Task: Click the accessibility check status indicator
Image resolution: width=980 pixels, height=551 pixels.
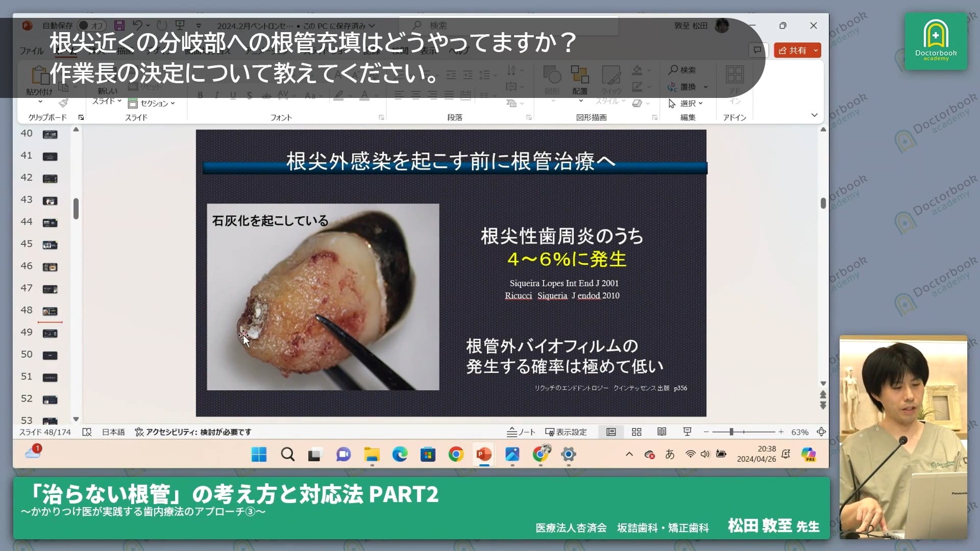Action: 193,432
